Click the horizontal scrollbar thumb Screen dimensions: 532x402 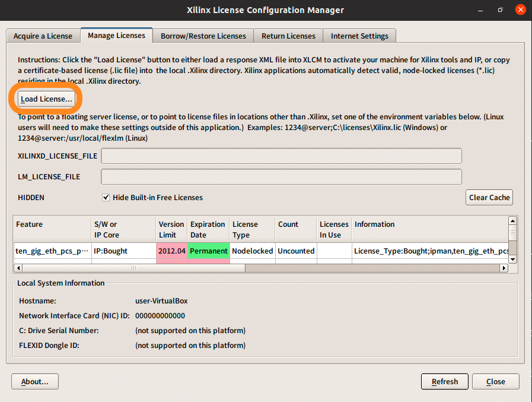point(133,268)
